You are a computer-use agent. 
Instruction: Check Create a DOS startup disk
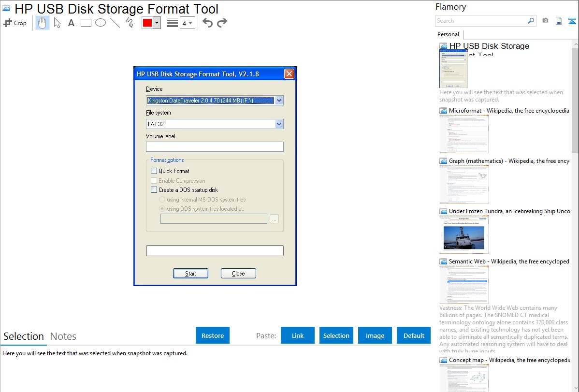tap(154, 190)
